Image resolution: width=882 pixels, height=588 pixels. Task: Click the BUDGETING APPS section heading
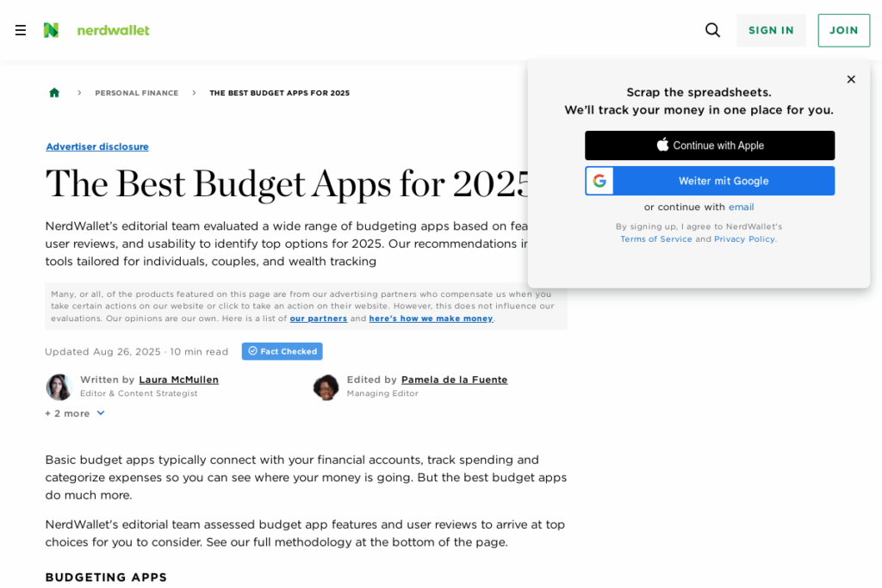pyautogui.click(x=106, y=578)
